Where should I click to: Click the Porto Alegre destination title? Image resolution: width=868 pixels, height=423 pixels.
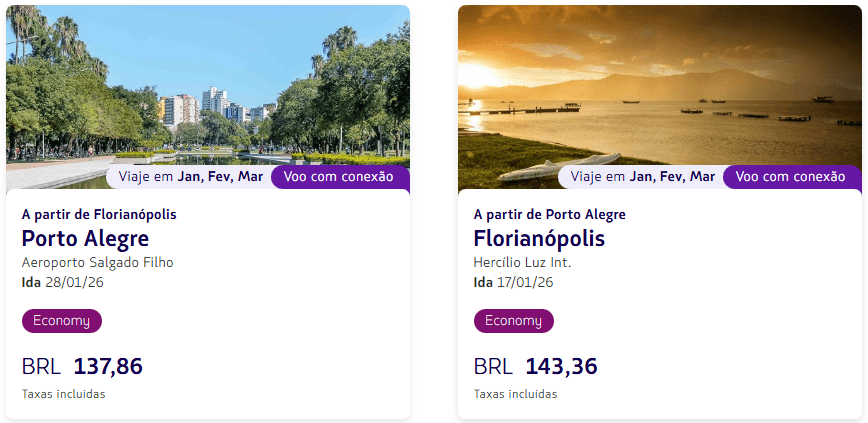[85, 239]
